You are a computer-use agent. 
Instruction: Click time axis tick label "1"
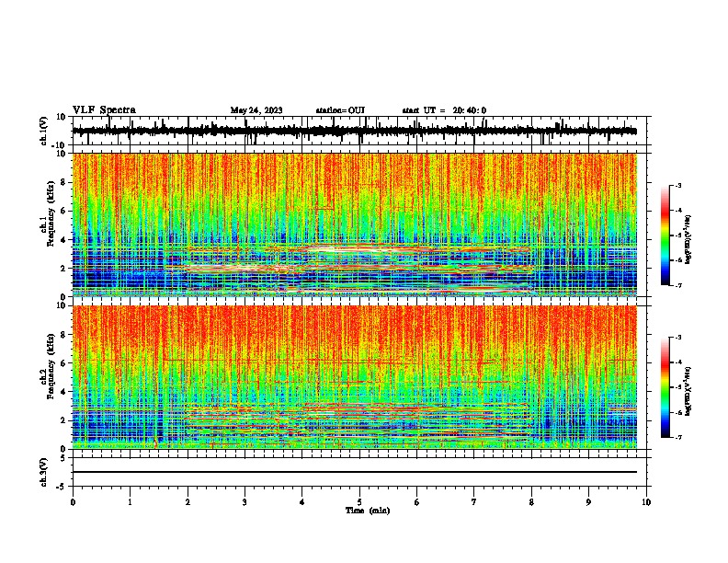click(130, 502)
